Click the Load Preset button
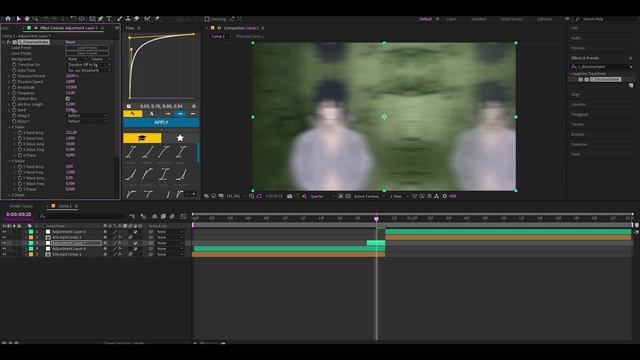Viewport: 640px width, 360px height. tap(87, 48)
